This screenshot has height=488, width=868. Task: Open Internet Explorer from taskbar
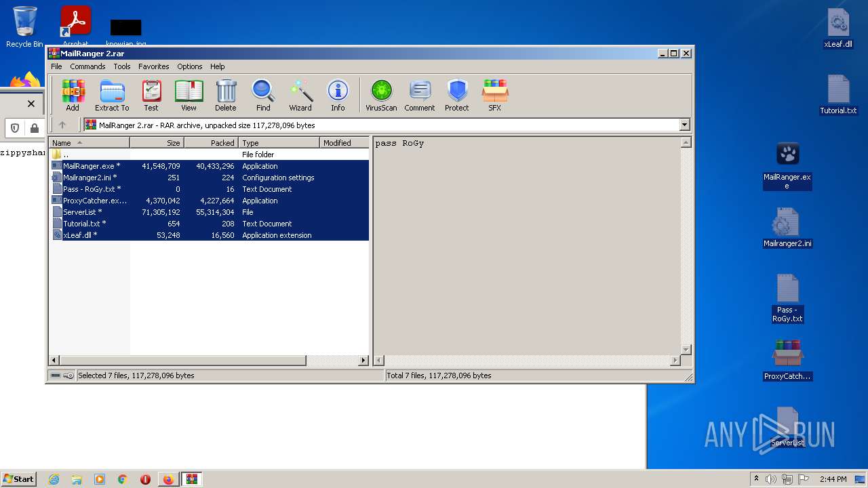point(54,479)
